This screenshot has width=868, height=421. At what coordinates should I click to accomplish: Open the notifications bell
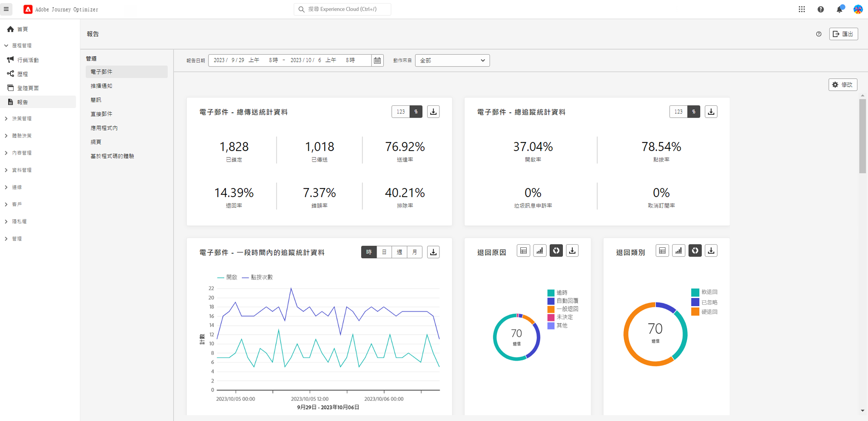pyautogui.click(x=840, y=9)
